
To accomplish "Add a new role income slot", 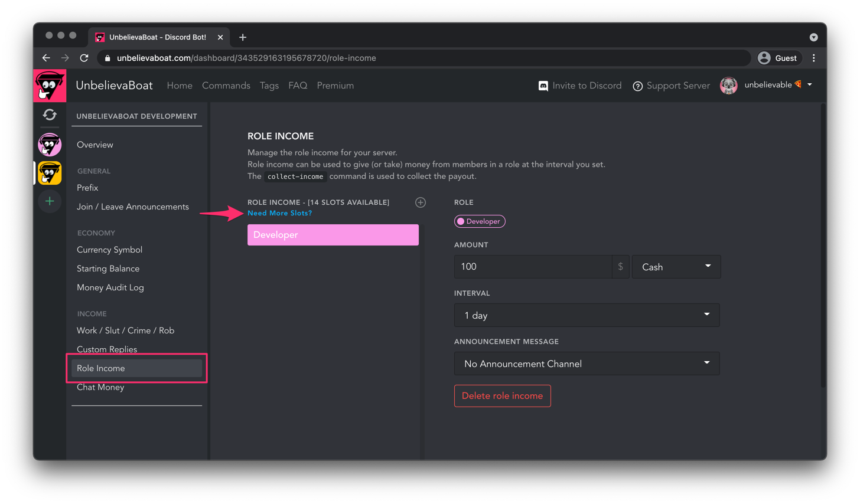I will point(421,202).
